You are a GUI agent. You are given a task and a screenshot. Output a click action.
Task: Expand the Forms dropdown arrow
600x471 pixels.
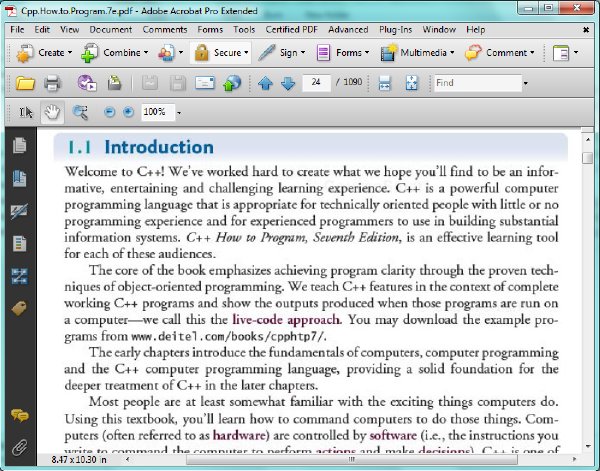pyautogui.click(x=367, y=52)
